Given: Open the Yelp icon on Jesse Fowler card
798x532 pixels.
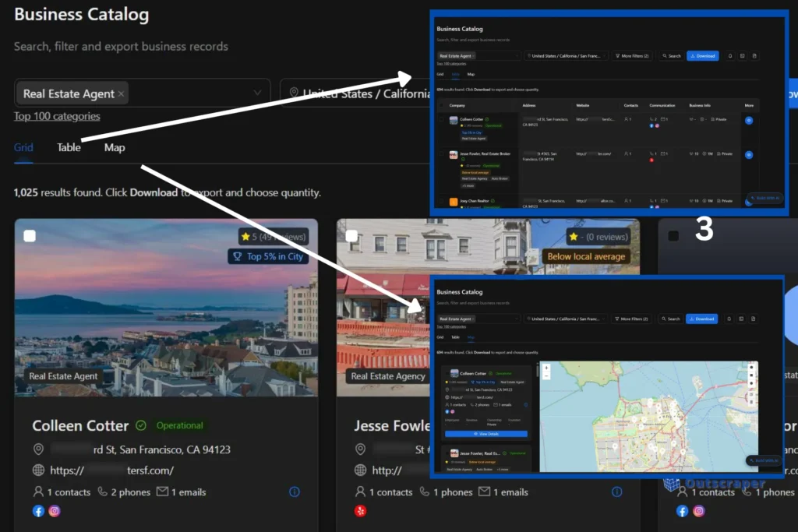Looking at the screenshot, I should [360, 511].
